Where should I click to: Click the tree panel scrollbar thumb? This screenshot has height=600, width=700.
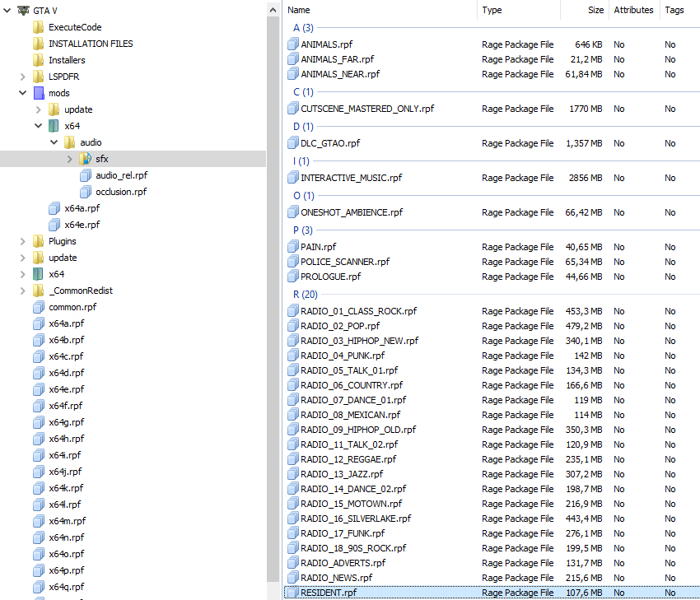[x=273, y=299]
